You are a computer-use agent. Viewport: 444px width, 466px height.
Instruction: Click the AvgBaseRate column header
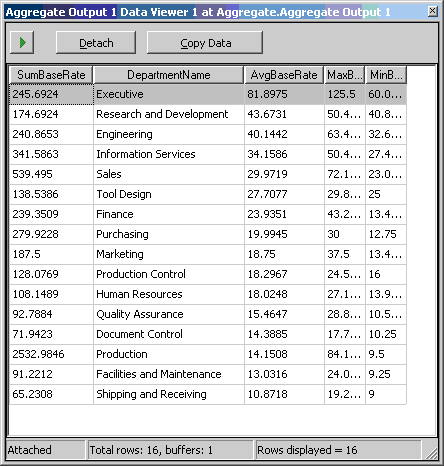pos(284,75)
